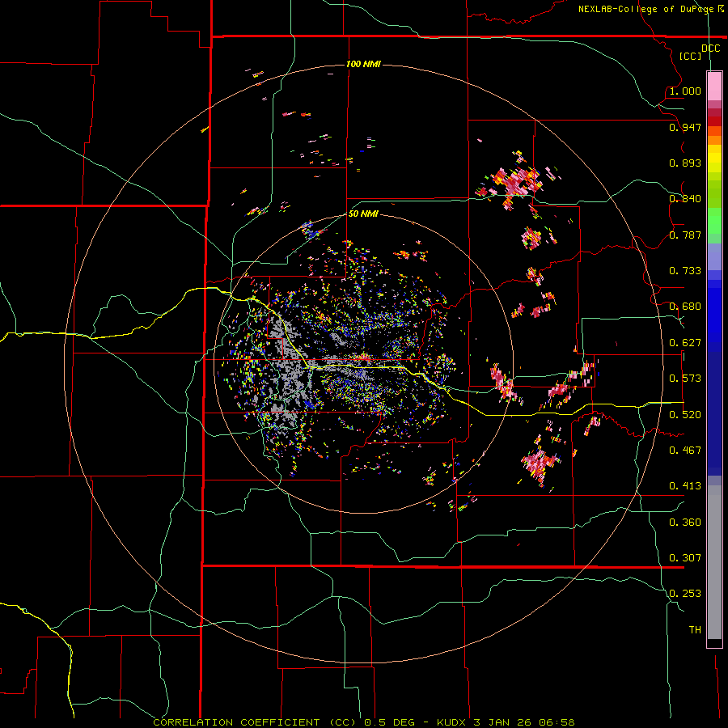The image size is (728, 728).
Task: Pick the light pink segment of color bar
Action: pos(714,87)
